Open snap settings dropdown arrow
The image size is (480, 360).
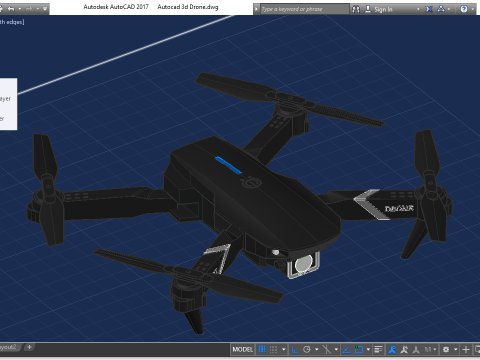[284, 349]
